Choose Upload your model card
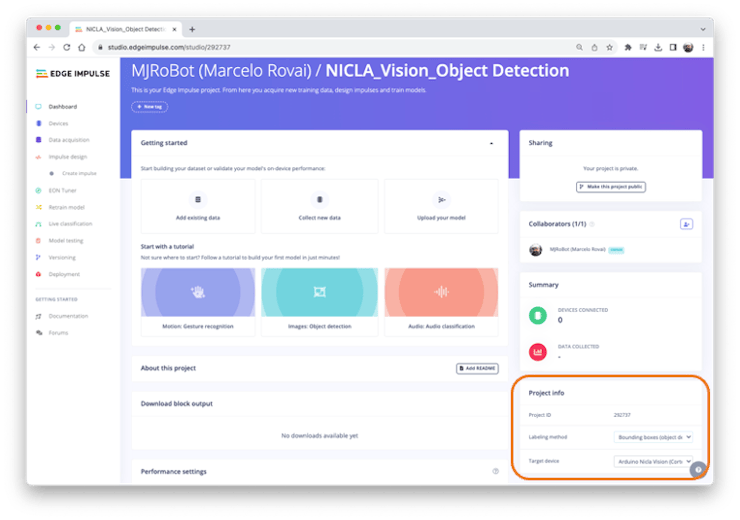740x520 pixels. [441, 206]
